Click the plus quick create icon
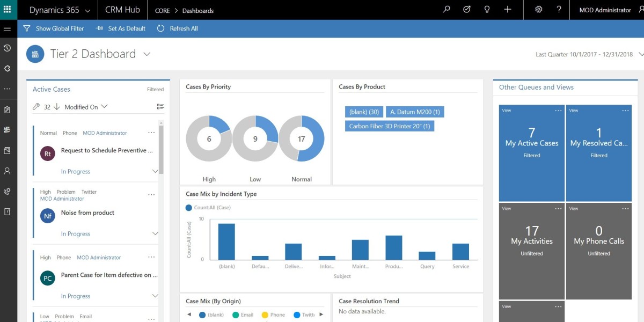The height and width of the screenshot is (322, 644). (x=508, y=10)
